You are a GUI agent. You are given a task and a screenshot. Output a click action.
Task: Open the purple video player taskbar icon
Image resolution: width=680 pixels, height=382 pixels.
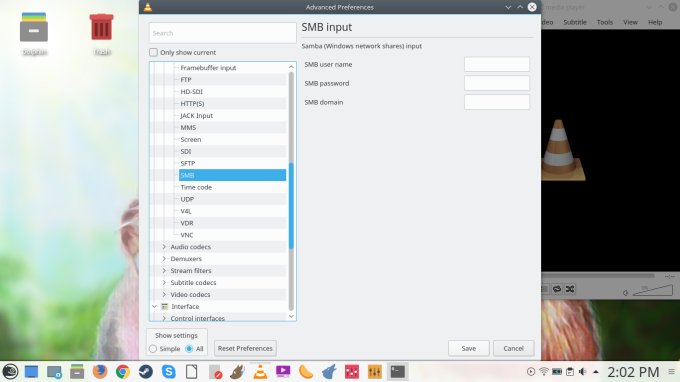pos(283,372)
